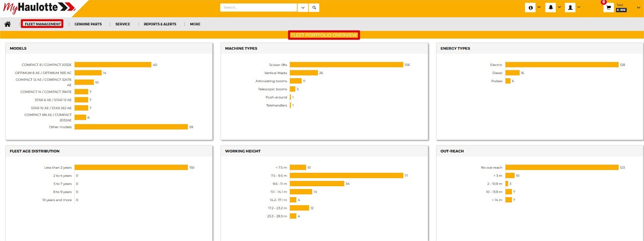Click the Less than 2 years bar
The height and width of the screenshot is (241, 644).
(x=131, y=168)
